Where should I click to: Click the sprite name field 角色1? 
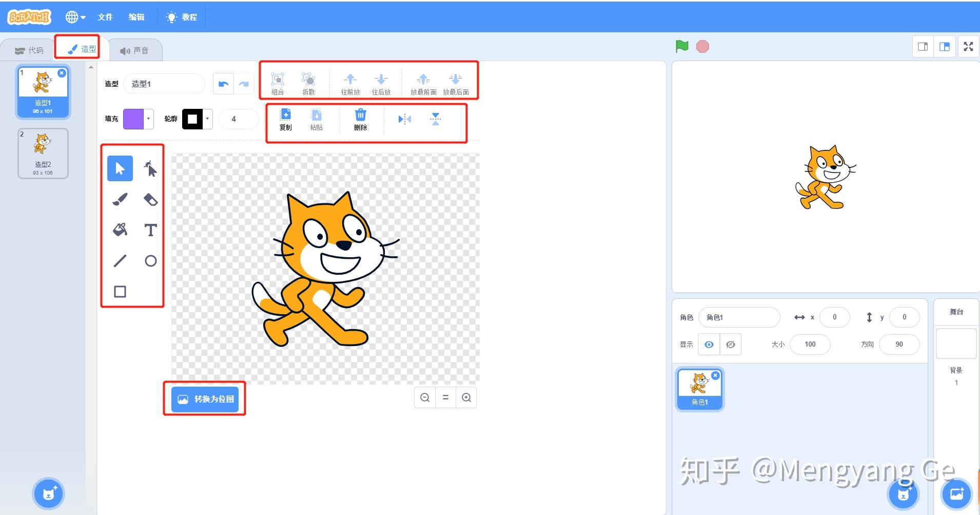point(739,317)
